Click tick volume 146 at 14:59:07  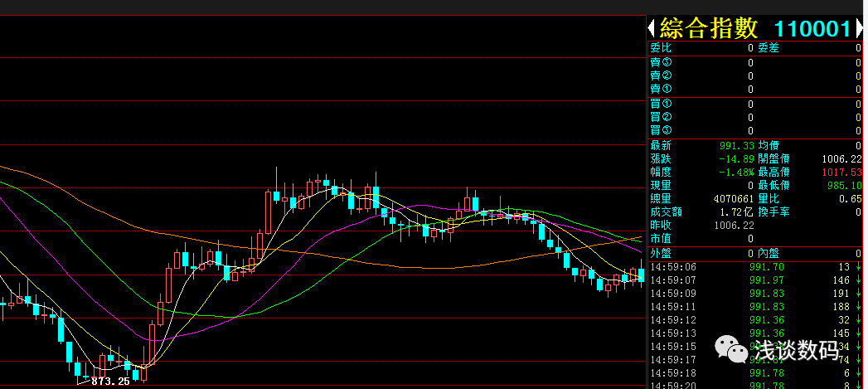click(841, 280)
